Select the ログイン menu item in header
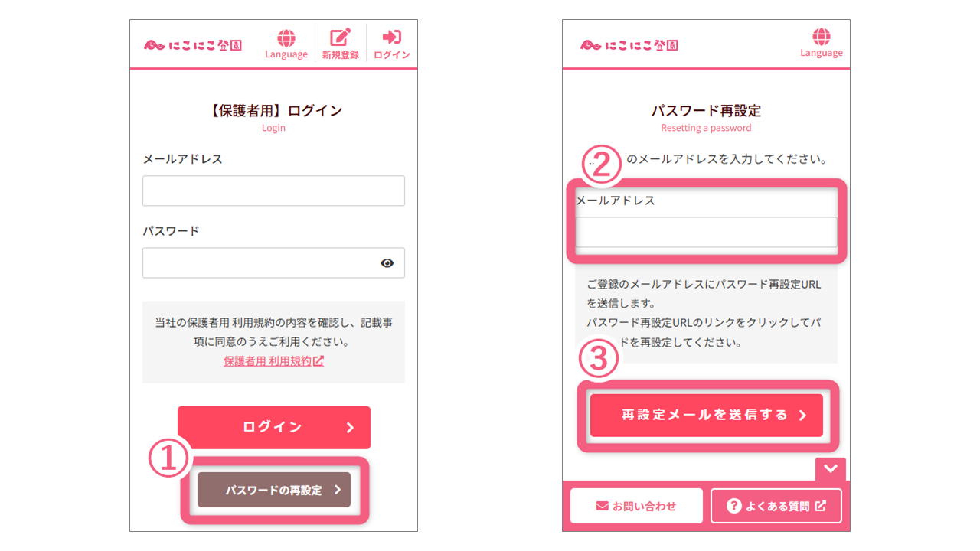980x551 pixels. click(x=391, y=42)
